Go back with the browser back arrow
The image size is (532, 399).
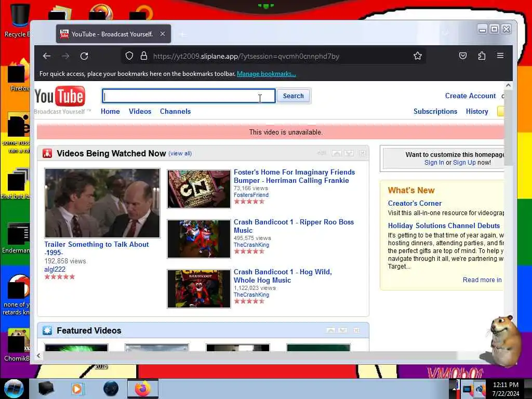(47, 56)
